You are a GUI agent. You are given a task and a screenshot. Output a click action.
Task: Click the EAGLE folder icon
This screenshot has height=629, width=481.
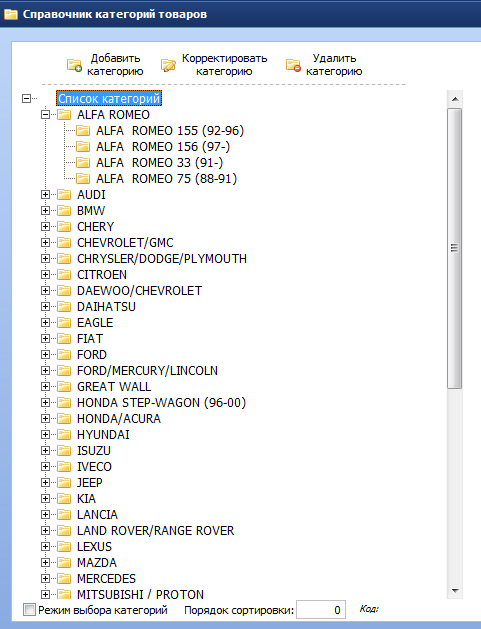point(64,323)
